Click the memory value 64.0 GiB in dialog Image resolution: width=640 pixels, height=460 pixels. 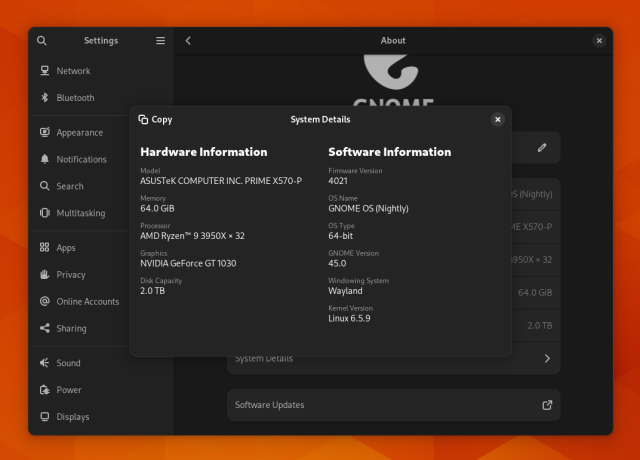[157, 208]
